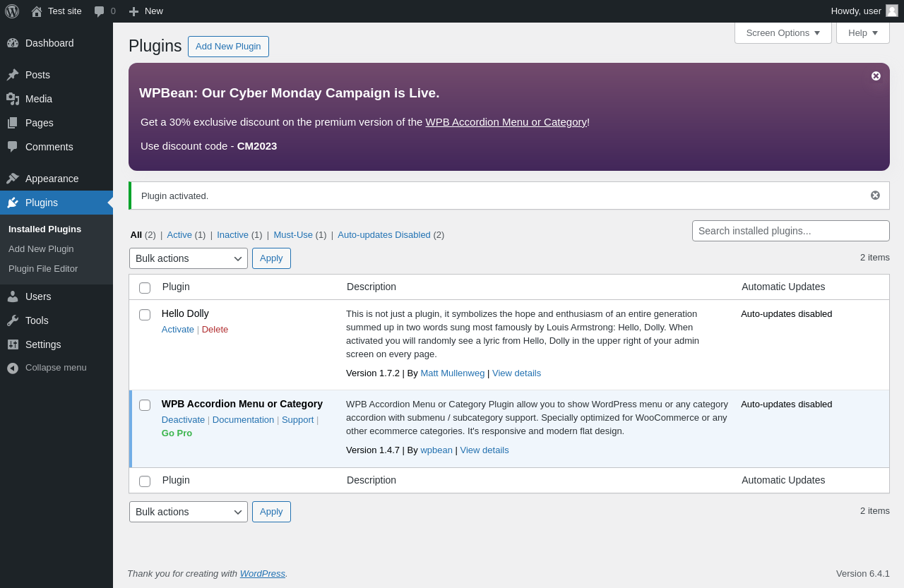
Task: Sort by top Plugin column header
Action: pos(176,287)
